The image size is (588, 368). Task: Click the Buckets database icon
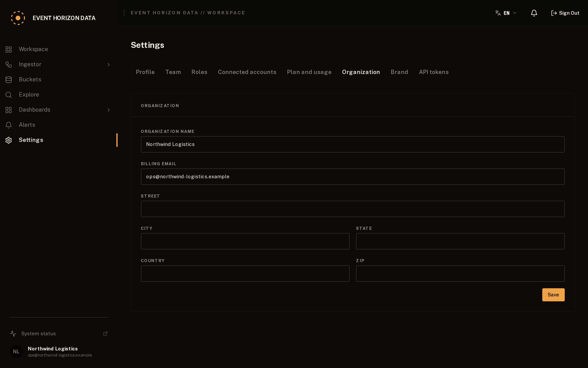9,80
